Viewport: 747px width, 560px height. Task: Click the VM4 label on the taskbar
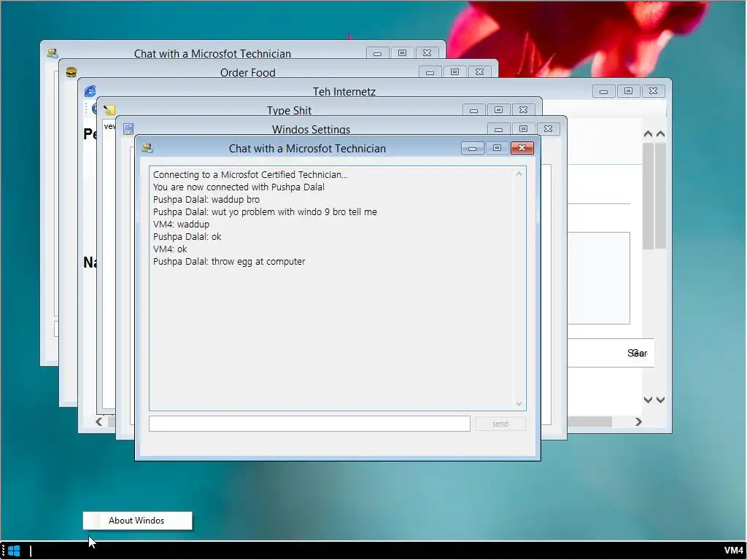click(734, 551)
